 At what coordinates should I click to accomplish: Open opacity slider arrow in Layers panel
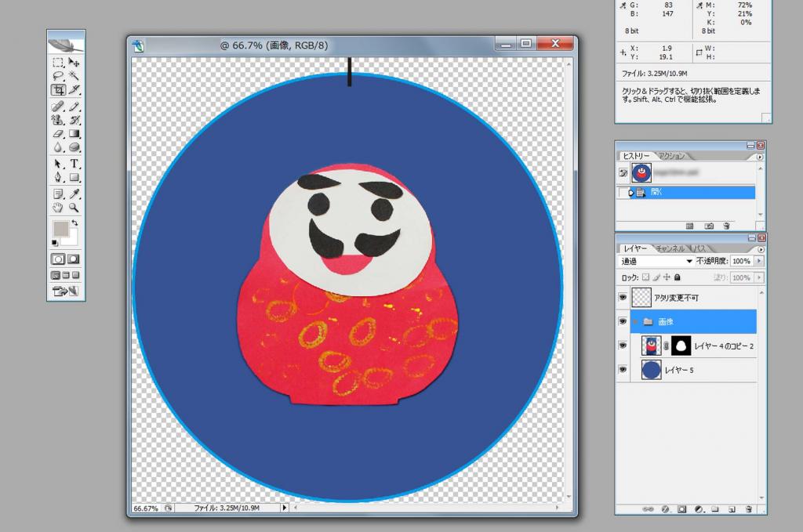click(758, 261)
